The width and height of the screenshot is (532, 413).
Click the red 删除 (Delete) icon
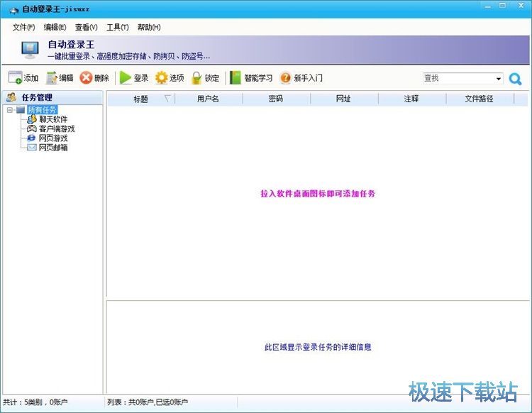pyautogui.click(x=86, y=78)
